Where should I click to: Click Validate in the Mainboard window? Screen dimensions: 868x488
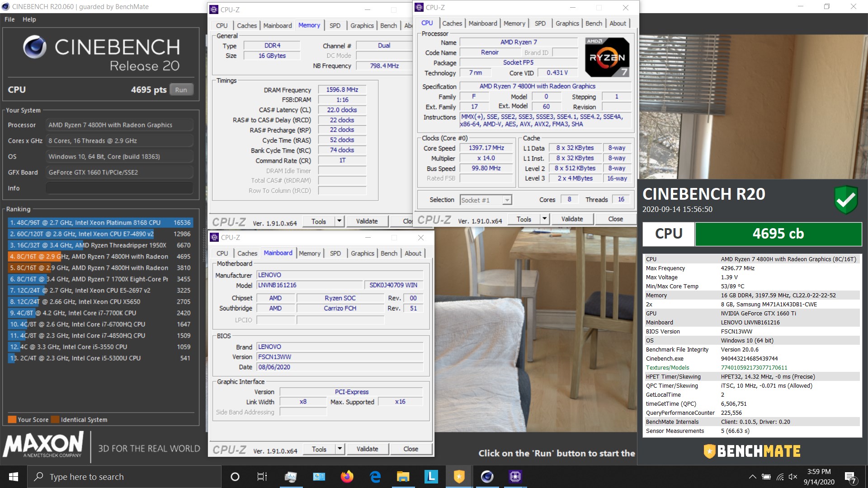[367, 449]
